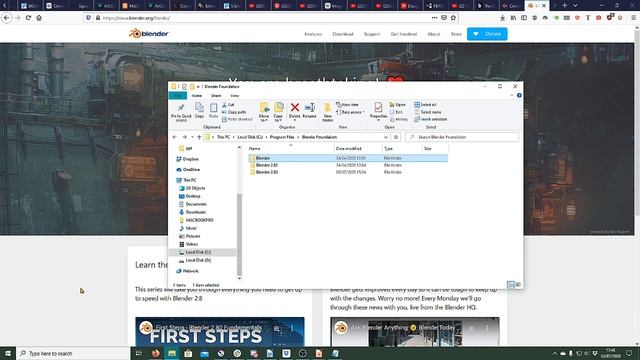Create a New folder
The width and height of the screenshot is (640, 360).
[327, 112]
